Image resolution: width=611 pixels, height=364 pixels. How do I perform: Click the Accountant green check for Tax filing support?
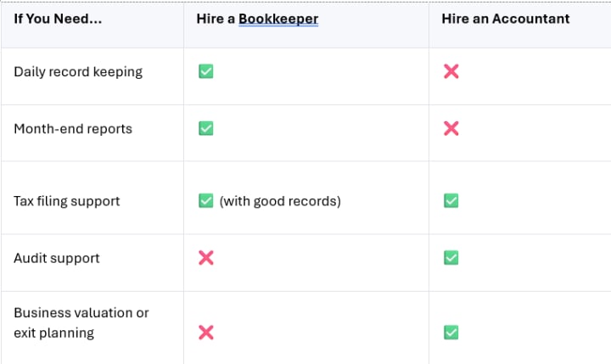[x=451, y=201]
